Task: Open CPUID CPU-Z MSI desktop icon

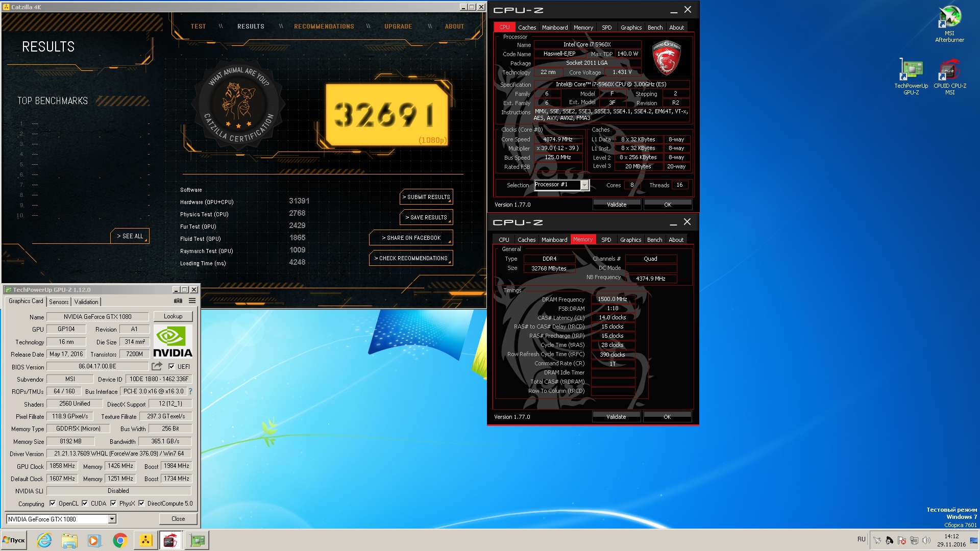Action: pos(949,77)
